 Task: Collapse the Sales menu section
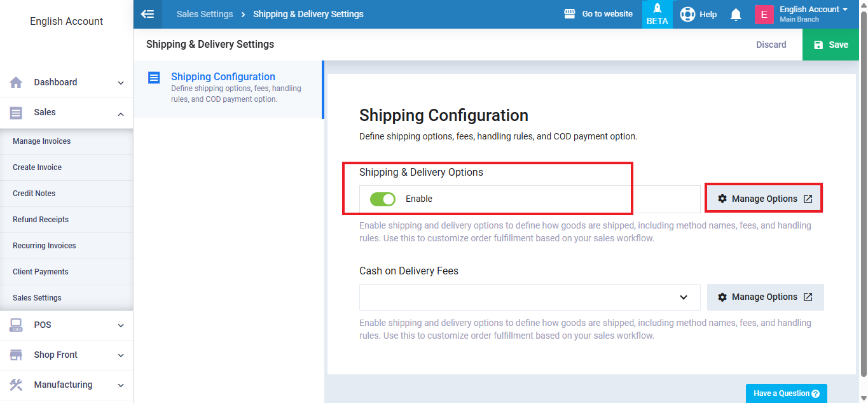(x=121, y=113)
